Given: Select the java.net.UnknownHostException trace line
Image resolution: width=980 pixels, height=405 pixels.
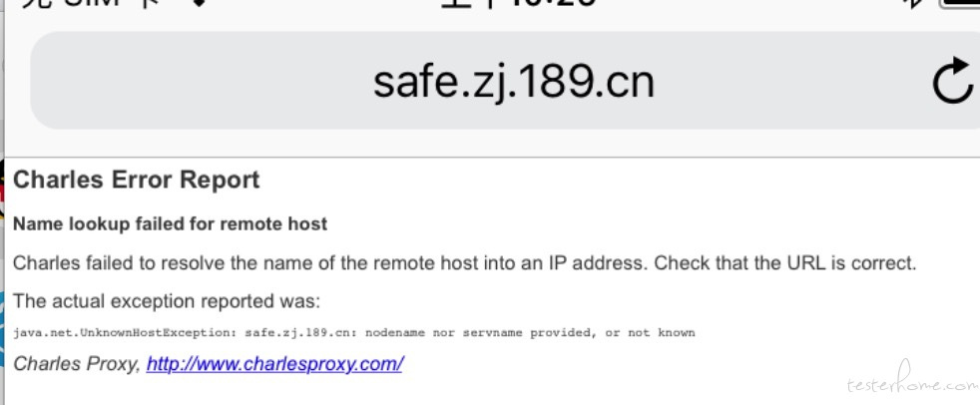Looking at the screenshot, I should [353, 333].
